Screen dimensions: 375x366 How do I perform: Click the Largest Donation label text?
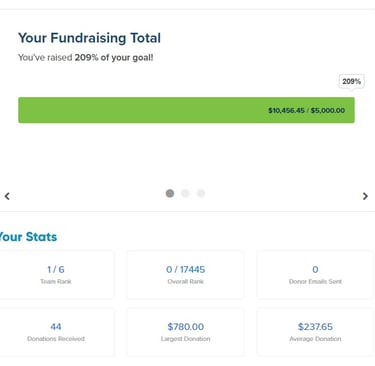tap(185, 339)
